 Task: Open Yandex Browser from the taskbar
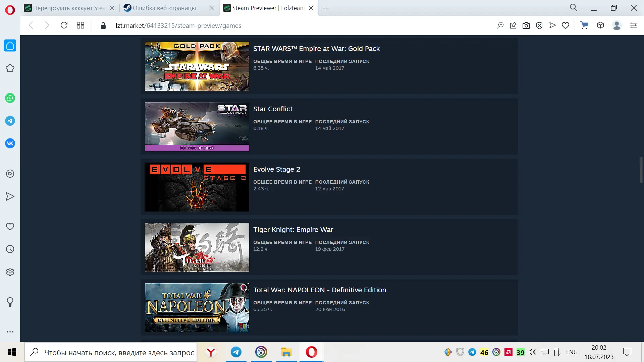click(211, 352)
